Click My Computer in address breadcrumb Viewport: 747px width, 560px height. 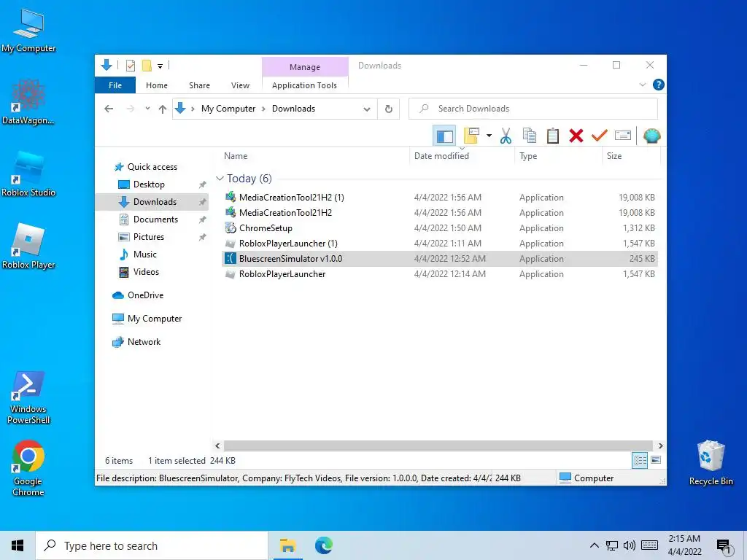228,109
